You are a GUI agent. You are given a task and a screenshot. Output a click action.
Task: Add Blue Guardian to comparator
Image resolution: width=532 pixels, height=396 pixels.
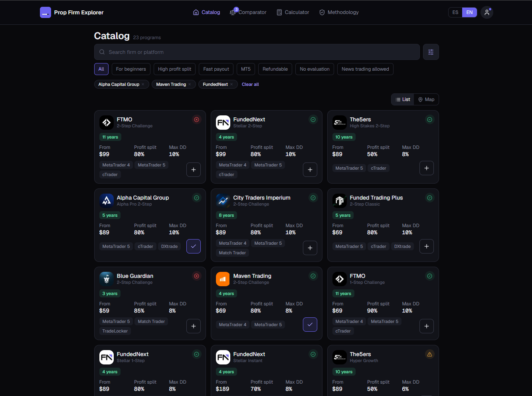pyautogui.click(x=194, y=326)
